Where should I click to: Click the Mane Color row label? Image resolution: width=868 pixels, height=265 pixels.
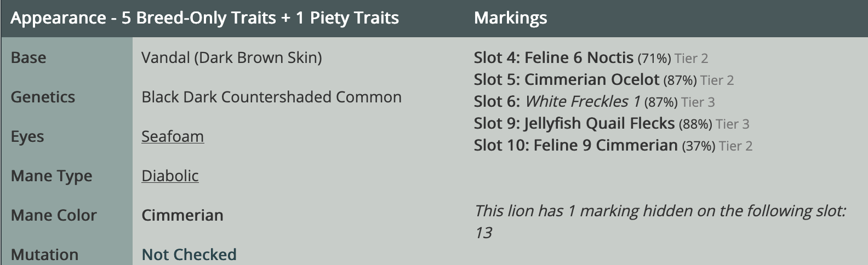tap(54, 215)
